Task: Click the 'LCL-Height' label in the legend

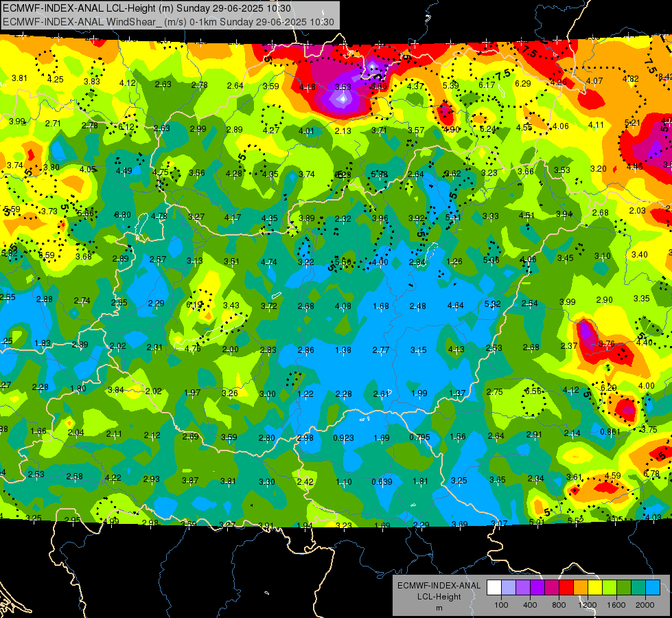Action: (x=439, y=597)
